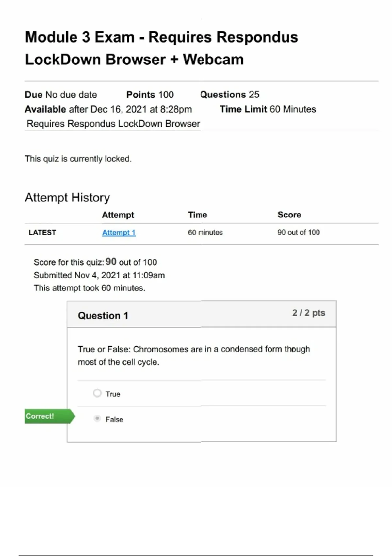
Task: Click the Question 1 header
Action: pyautogui.click(x=103, y=315)
